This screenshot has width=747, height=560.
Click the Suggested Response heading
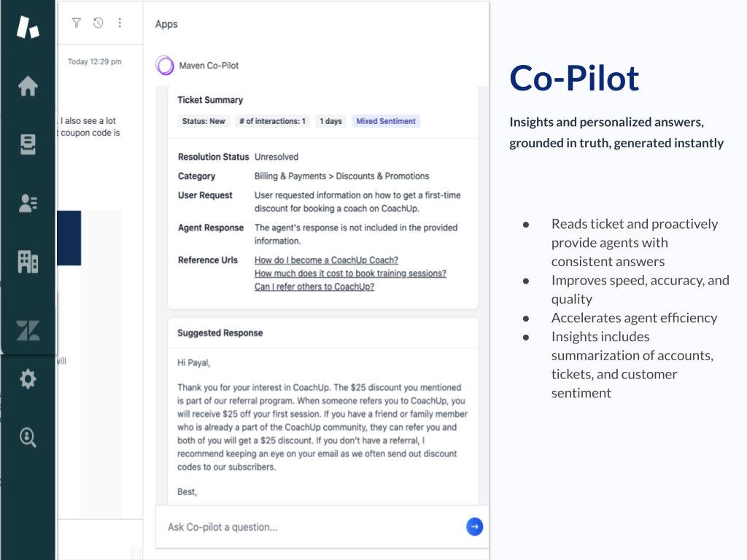click(x=220, y=332)
